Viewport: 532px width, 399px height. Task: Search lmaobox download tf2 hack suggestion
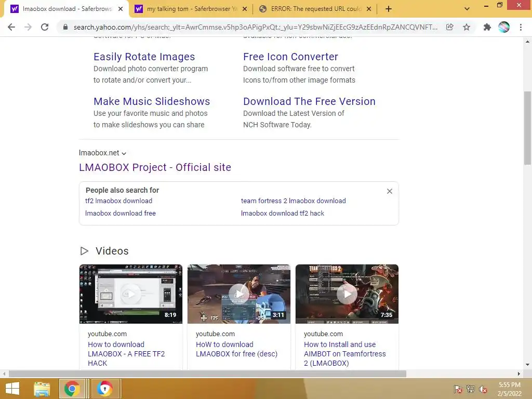282,214
